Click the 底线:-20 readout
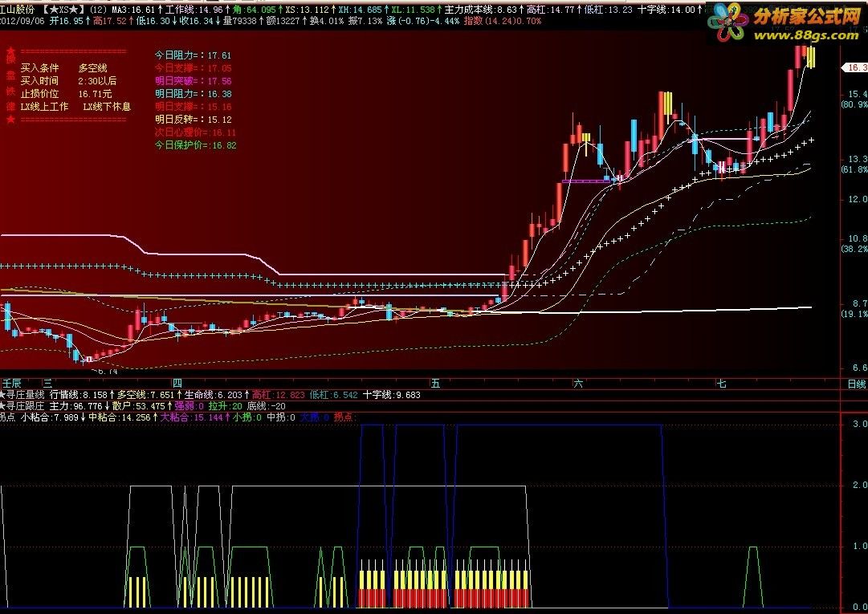Screen dimensions: 868x614 click(x=267, y=406)
